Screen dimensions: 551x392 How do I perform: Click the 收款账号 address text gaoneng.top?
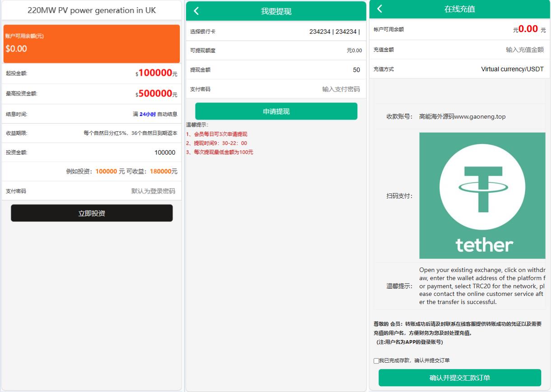[x=462, y=116]
